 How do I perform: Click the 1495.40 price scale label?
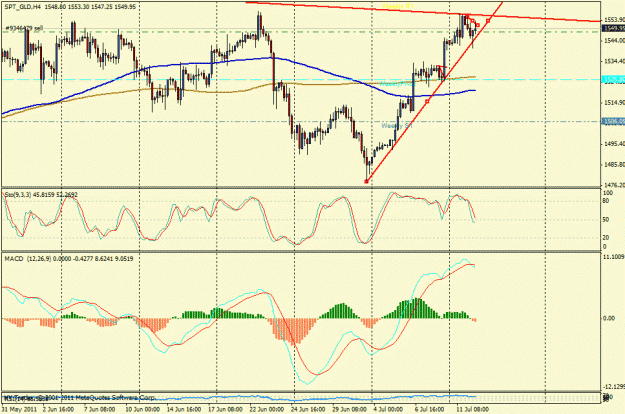coord(614,143)
